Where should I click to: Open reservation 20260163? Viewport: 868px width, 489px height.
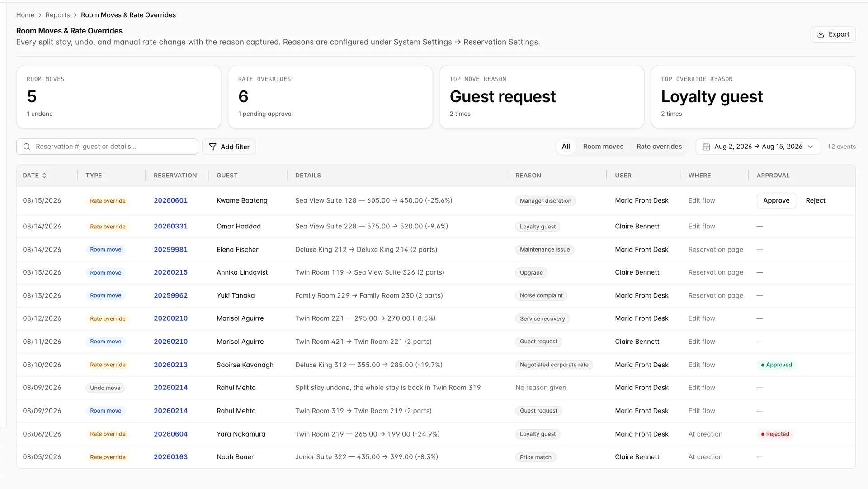point(170,457)
